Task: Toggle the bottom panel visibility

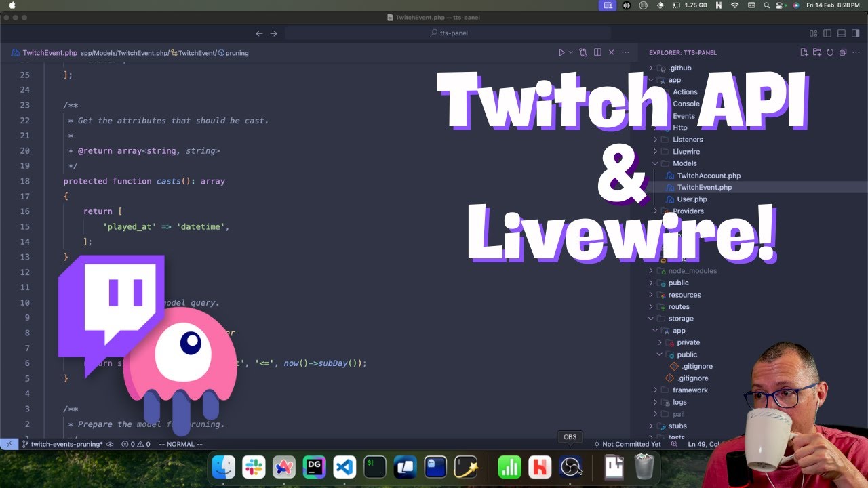Action: (842, 33)
